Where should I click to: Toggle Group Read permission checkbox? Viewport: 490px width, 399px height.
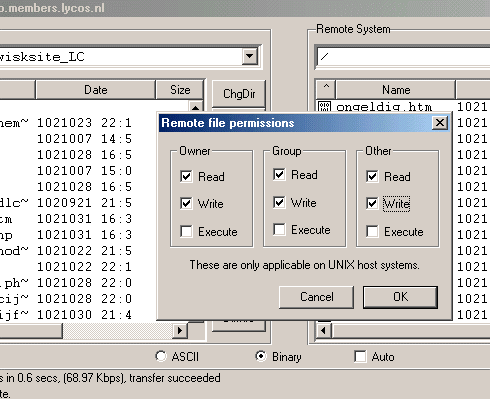tap(279, 174)
